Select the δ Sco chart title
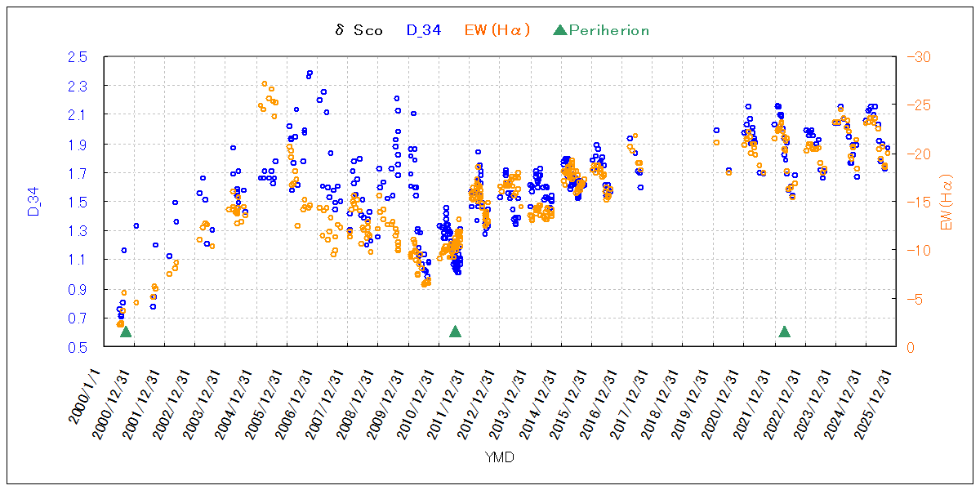Image resolution: width=980 pixels, height=490 pixels. [x=359, y=31]
